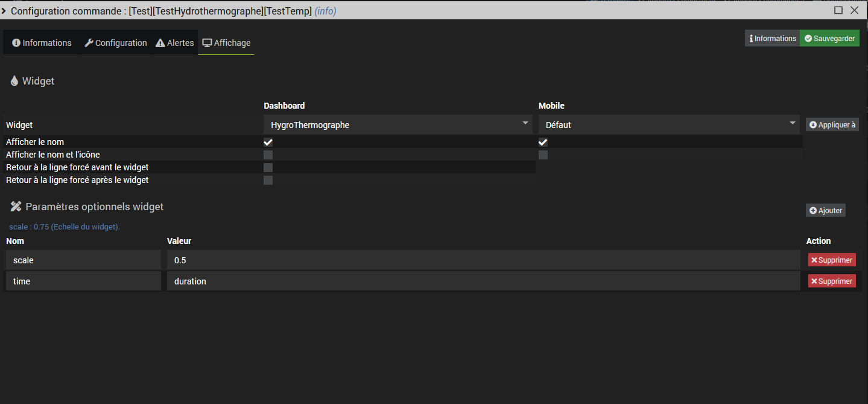Remove the time parameter with Supprimer
The width and height of the screenshot is (868, 404).
pyautogui.click(x=832, y=281)
